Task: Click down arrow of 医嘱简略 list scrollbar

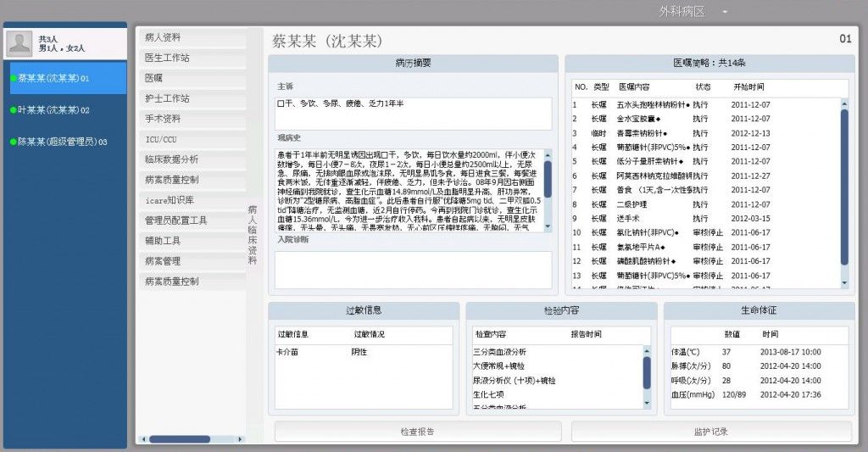Action: 844,283
